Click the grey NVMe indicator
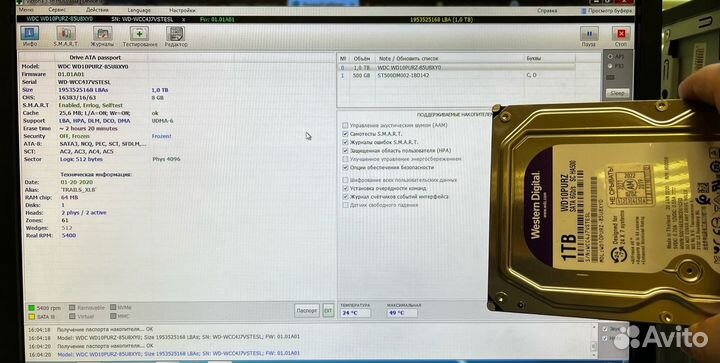This screenshot has height=363, width=720. [113, 307]
